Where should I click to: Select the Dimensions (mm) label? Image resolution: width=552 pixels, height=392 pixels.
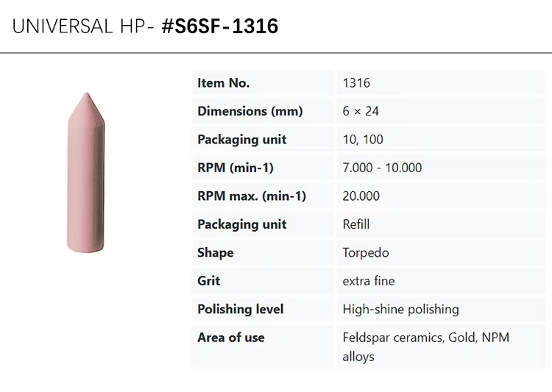250,111
